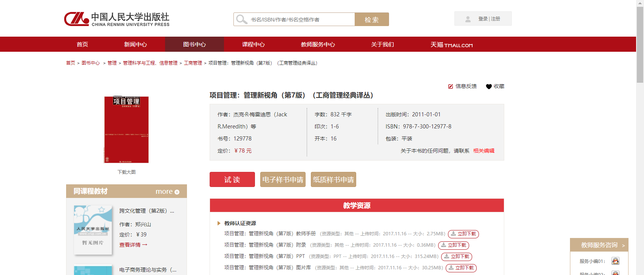Open the 图书中心 navigation menu
The width and height of the screenshot is (644, 275).
point(195,44)
